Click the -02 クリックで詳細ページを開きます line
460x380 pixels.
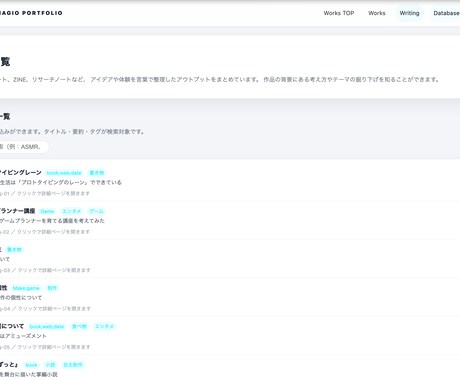tap(45, 232)
